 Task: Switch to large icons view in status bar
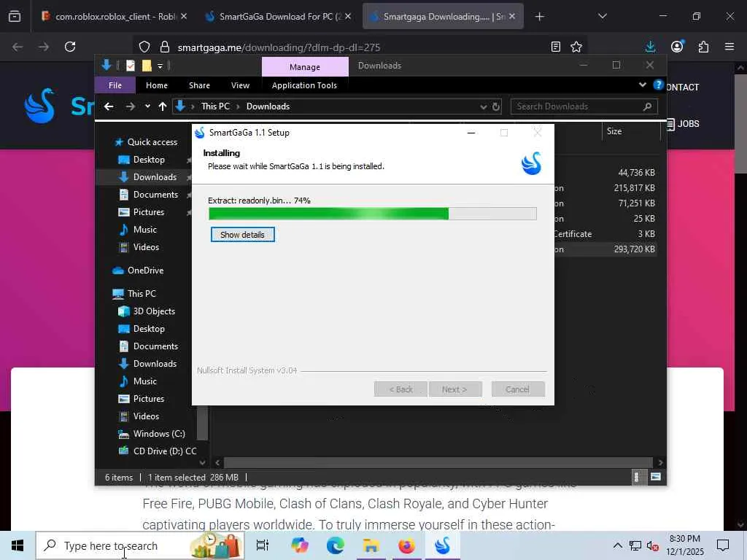coord(656,477)
